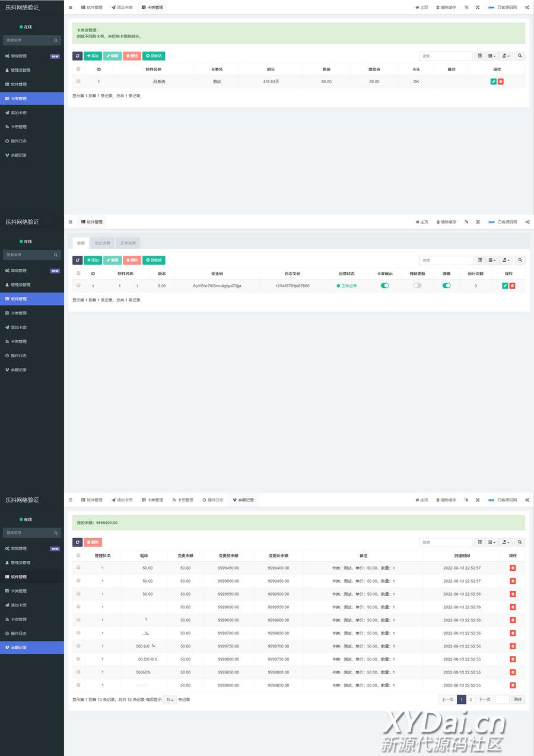Click the 跳转 jump button
Image resolution: width=534 pixels, height=756 pixels.
point(518,700)
